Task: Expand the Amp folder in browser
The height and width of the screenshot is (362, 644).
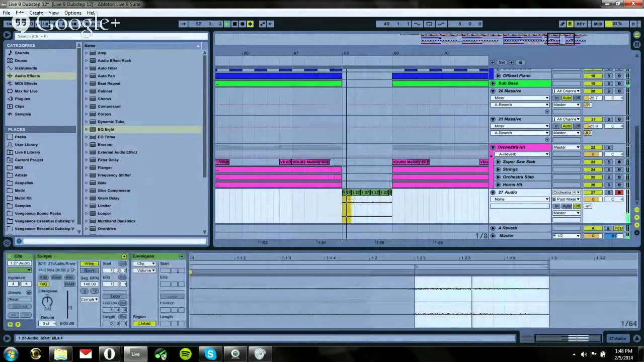Action: tap(87, 53)
